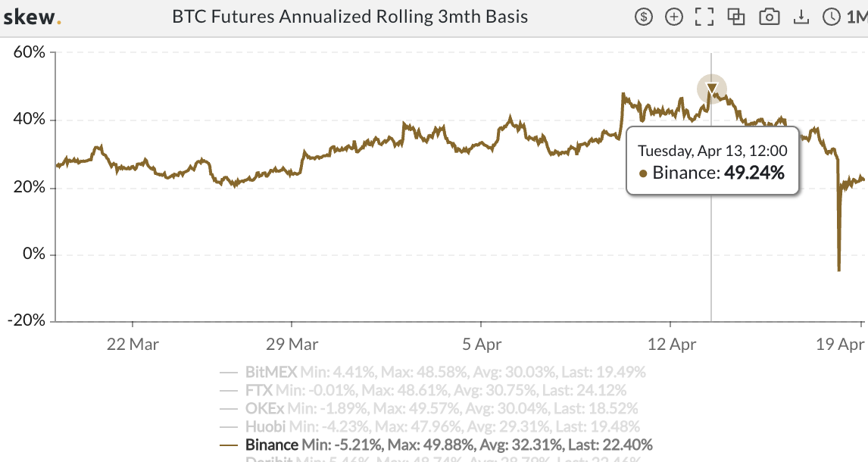Click the skew logo
This screenshot has height=462, width=868.
[32, 17]
